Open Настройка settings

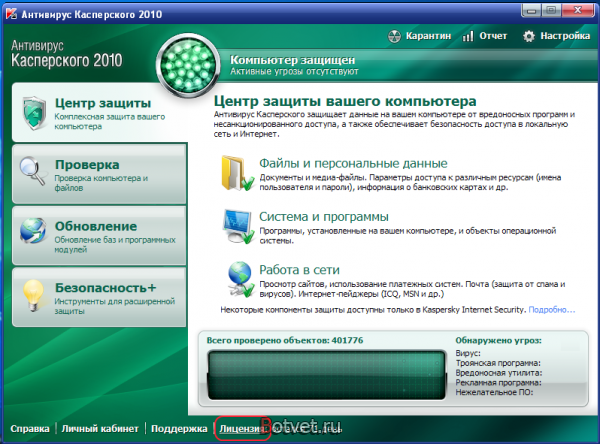click(565, 36)
